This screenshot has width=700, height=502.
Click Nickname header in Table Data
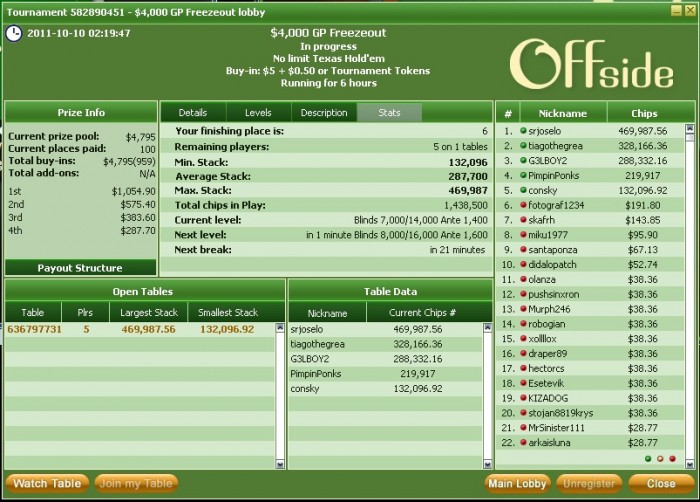coord(328,313)
